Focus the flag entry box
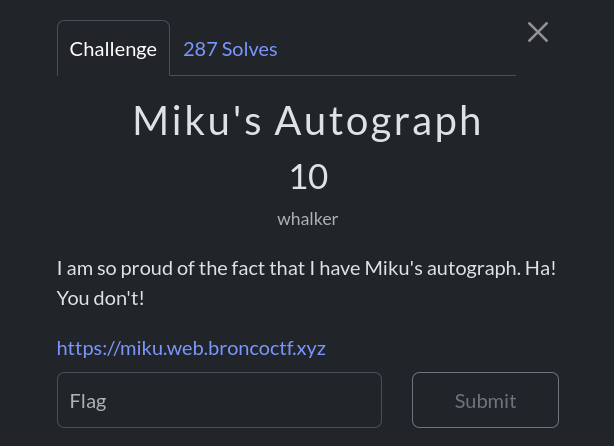The height and width of the screenshot is (446, 614). (x=219, y=401)
